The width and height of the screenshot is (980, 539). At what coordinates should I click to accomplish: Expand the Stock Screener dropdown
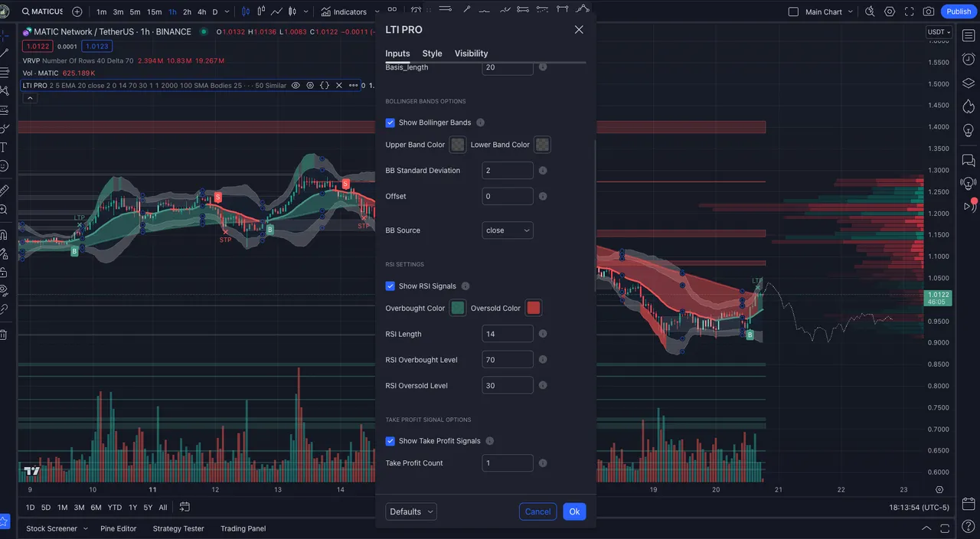click(x=85, y=528)
